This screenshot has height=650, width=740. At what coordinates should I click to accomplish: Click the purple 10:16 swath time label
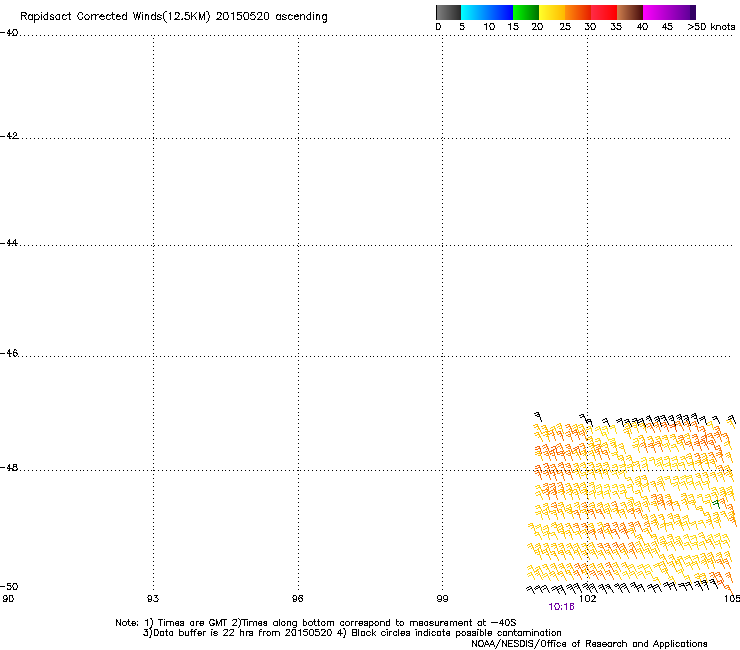561,607
